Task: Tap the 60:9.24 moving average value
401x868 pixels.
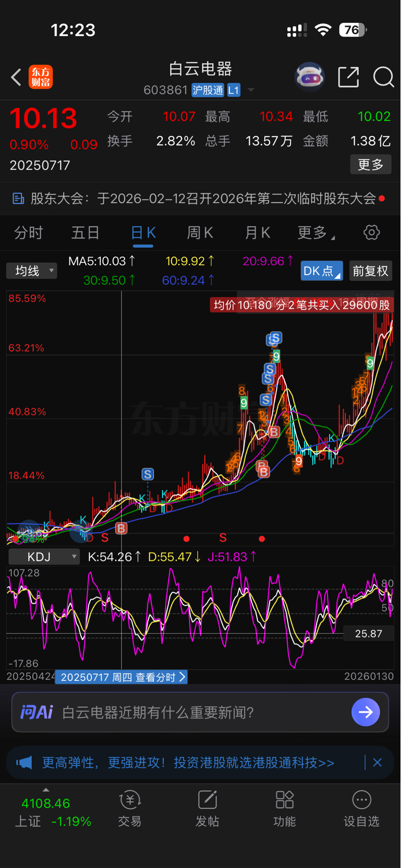Action: (188, 280)
